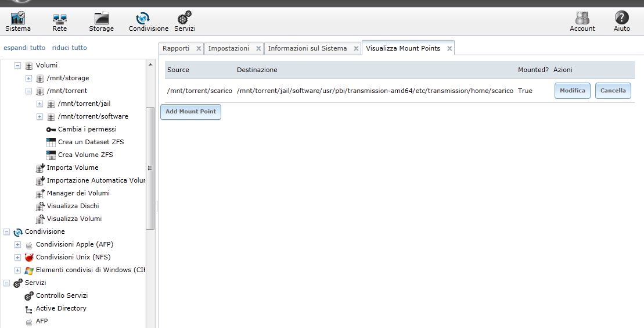Click the Cancella button
This screenshot has width=644, height=328.
pyautogui.click(x=613, y=91)
